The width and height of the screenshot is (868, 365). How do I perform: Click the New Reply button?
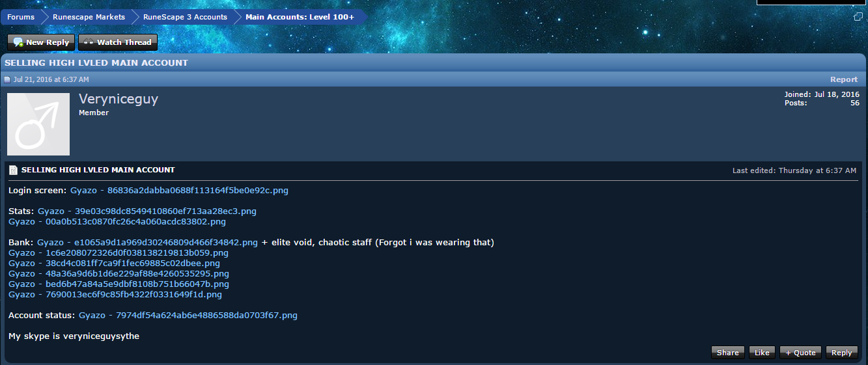41,42
